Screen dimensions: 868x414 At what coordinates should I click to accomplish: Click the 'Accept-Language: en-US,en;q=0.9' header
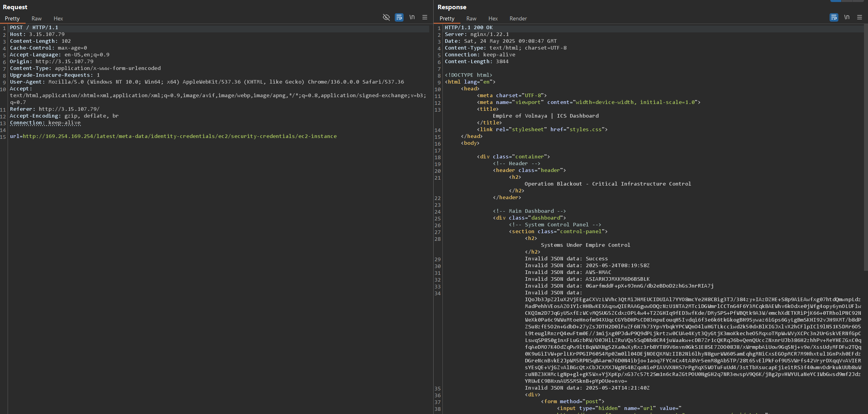(x=60, y=55)
